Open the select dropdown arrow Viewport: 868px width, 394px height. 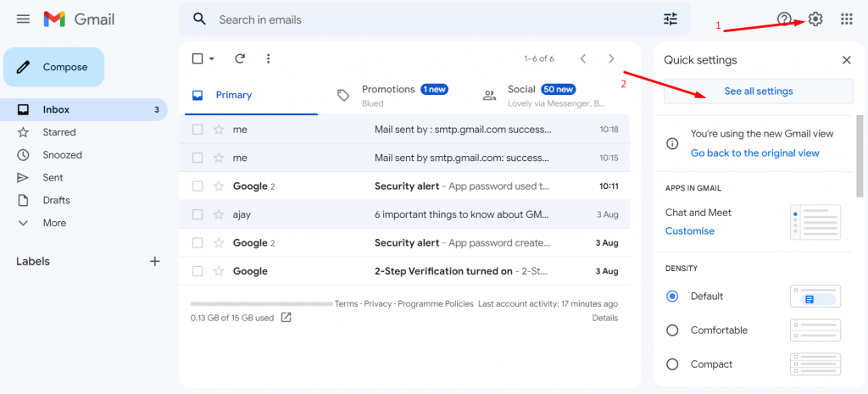pyautogui.click(x=211, y=58)
